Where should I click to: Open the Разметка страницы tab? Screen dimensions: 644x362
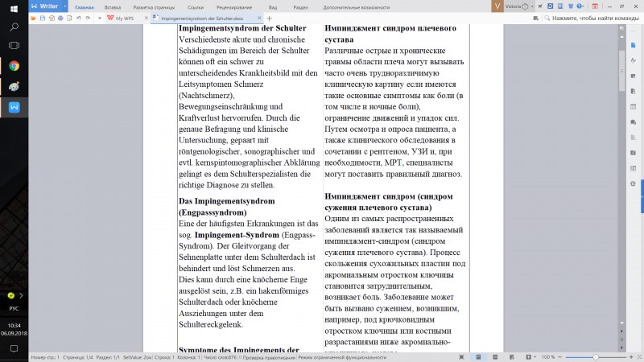pos(154,7)
